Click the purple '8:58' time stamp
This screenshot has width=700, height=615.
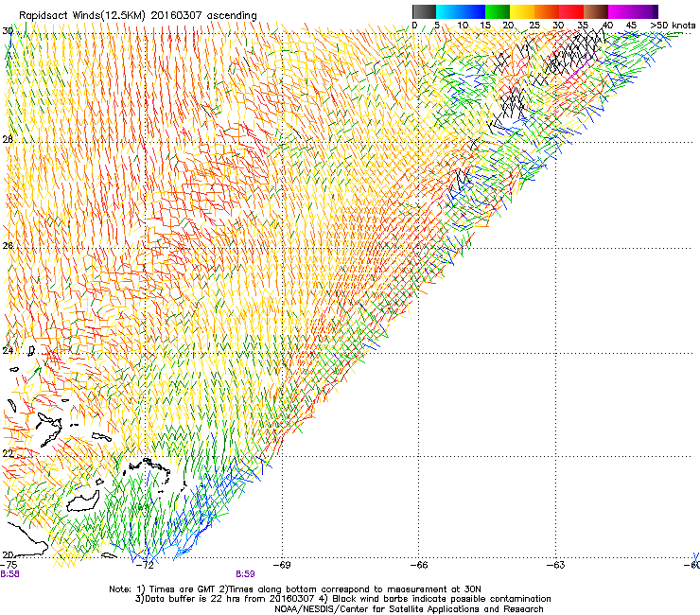9,574
